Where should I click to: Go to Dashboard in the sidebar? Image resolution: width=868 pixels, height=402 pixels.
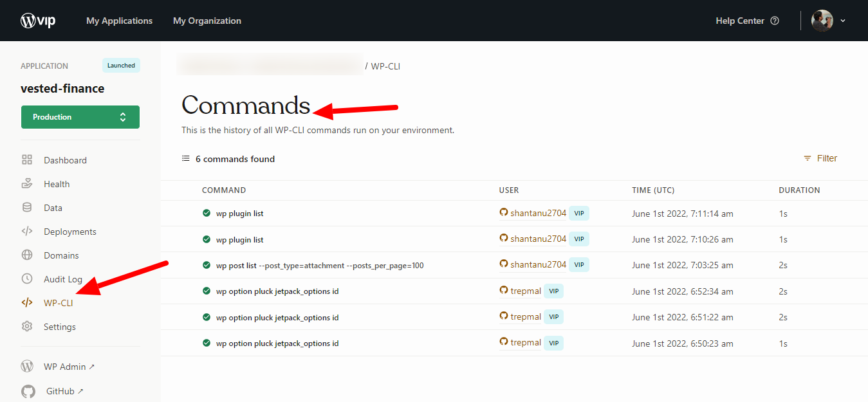pos(65,160)
